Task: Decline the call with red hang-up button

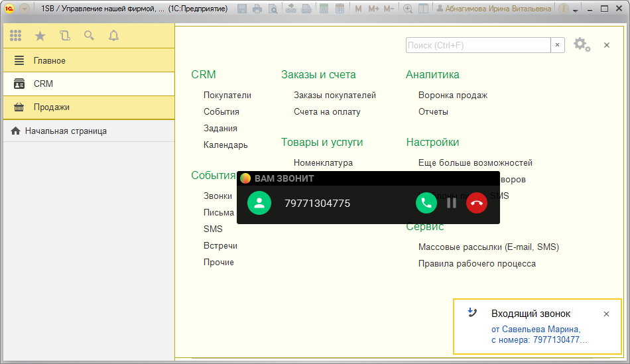Action: 476,203
